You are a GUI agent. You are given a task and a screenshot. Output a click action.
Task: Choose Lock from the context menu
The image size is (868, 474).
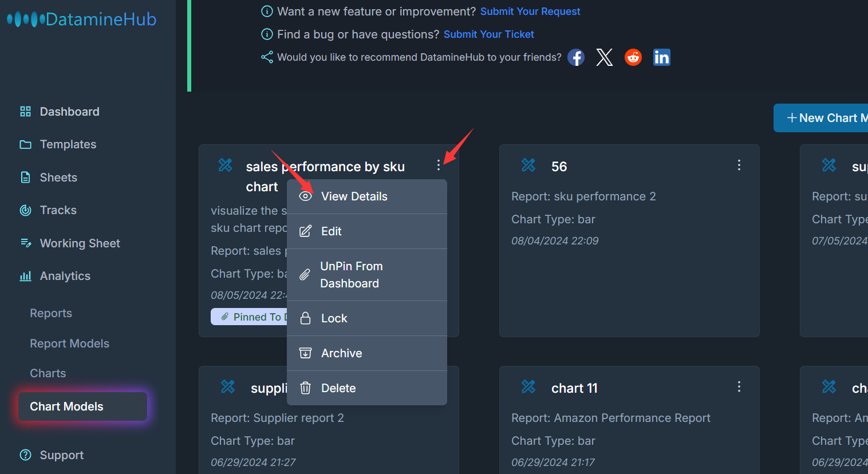367,318
